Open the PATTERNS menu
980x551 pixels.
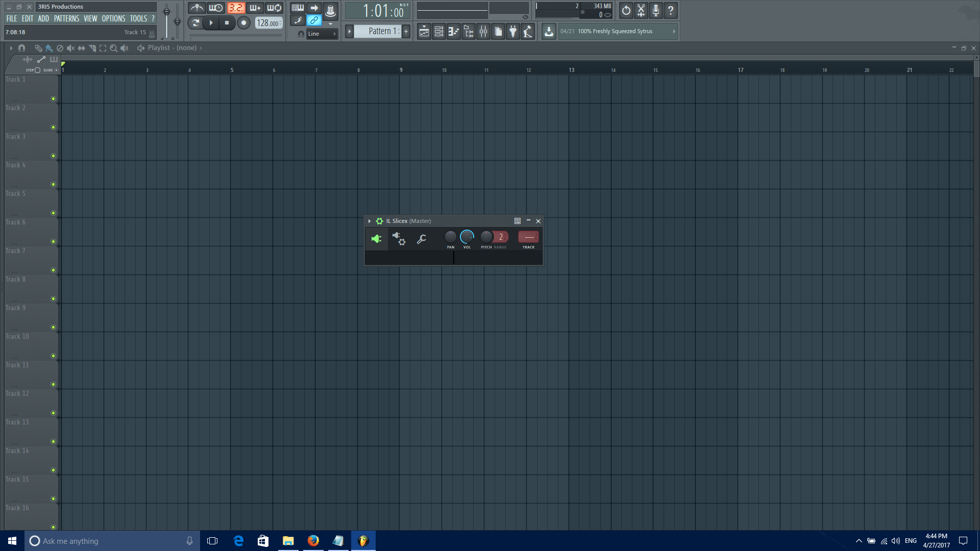(x=67, y=19)
